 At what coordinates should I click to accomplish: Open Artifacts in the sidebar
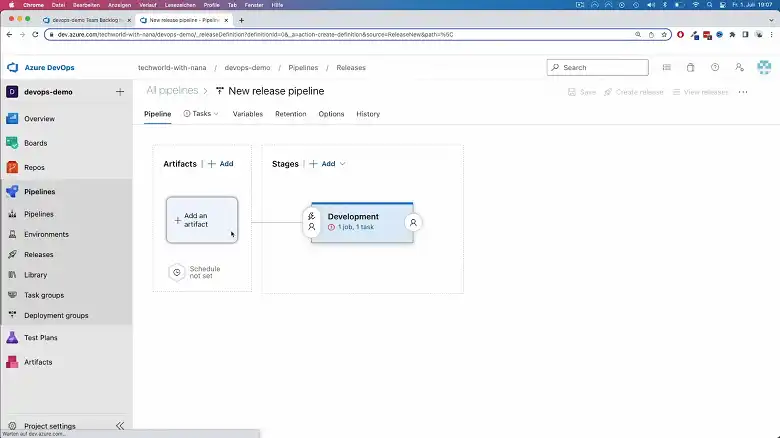coord(38,362)
